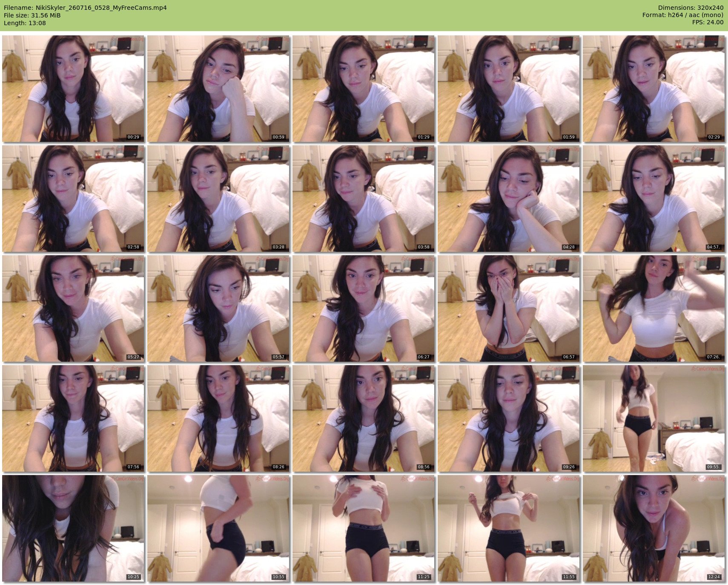This screenshot has width=728, height=585.
Task: Click the thumbnail timestamped 09:55
Action: point(654,418)
